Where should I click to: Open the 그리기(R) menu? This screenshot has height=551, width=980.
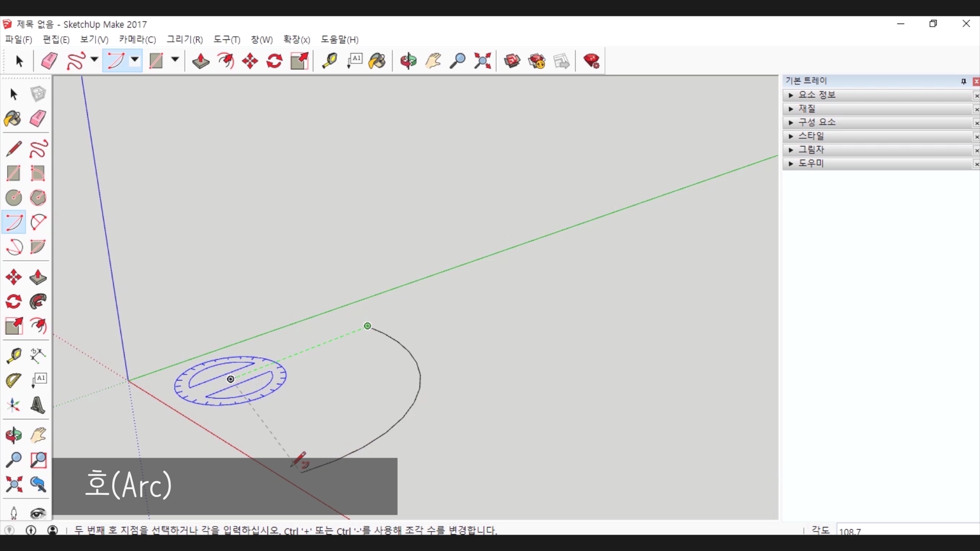(x=184, y=40)
